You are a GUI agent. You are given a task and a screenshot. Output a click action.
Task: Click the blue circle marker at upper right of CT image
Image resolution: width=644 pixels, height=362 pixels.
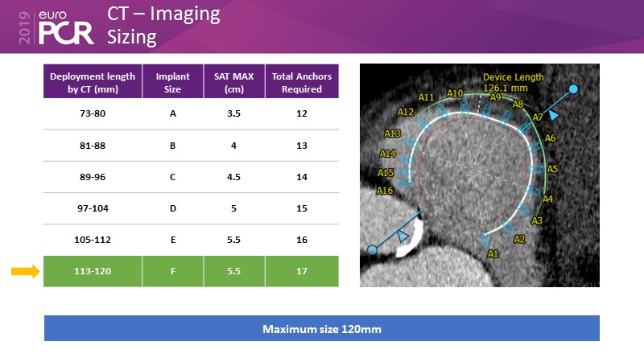click(x=573, y=88)
